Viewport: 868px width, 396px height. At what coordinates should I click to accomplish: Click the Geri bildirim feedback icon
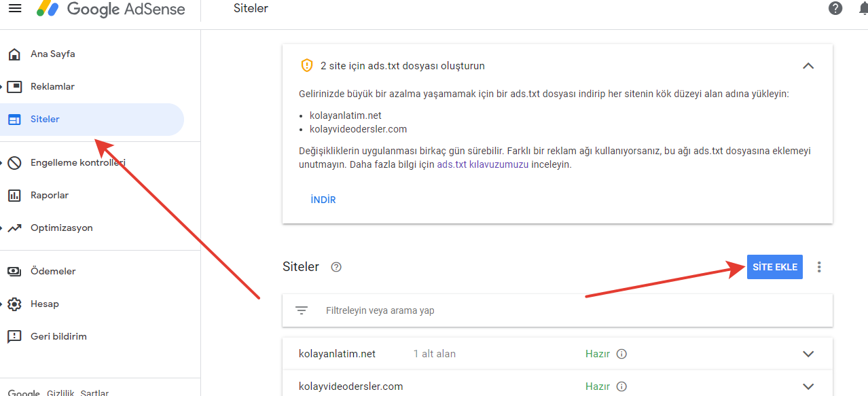point(14,336)
